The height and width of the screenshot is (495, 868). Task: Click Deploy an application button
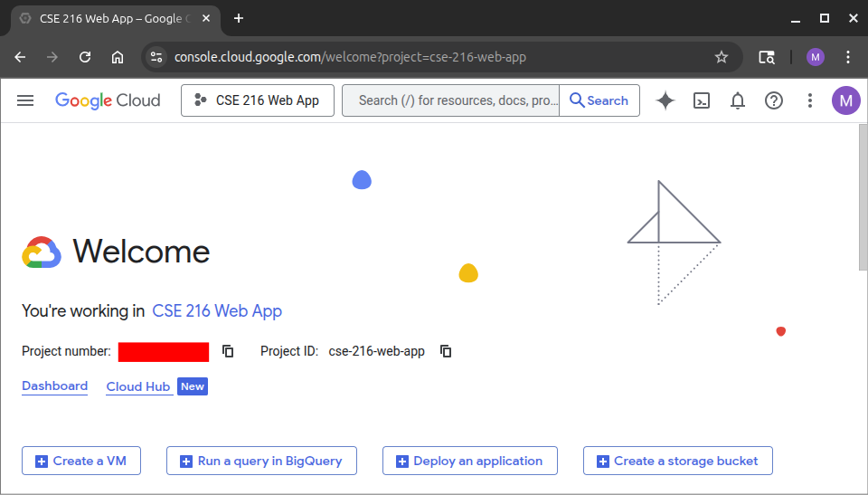point(469,461)
